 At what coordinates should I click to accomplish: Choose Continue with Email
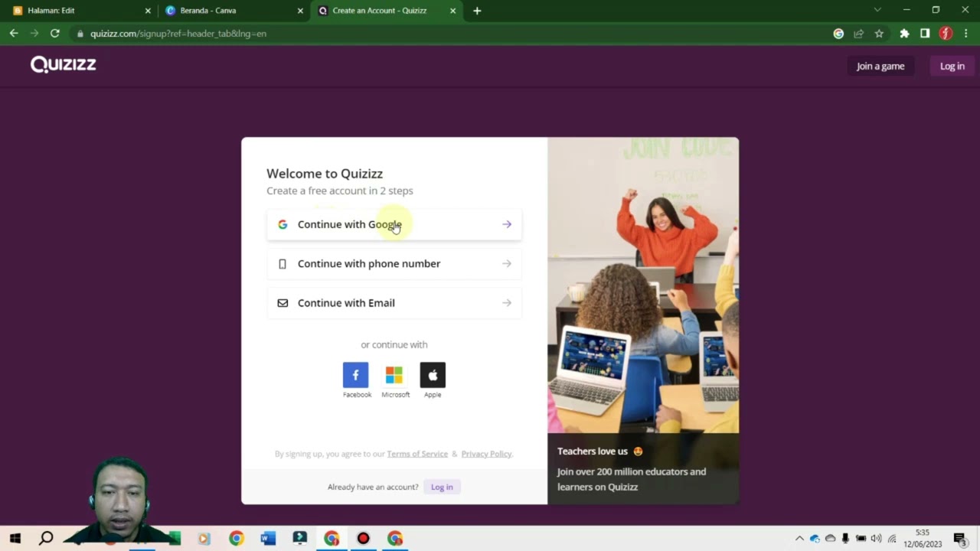point(394,303)
